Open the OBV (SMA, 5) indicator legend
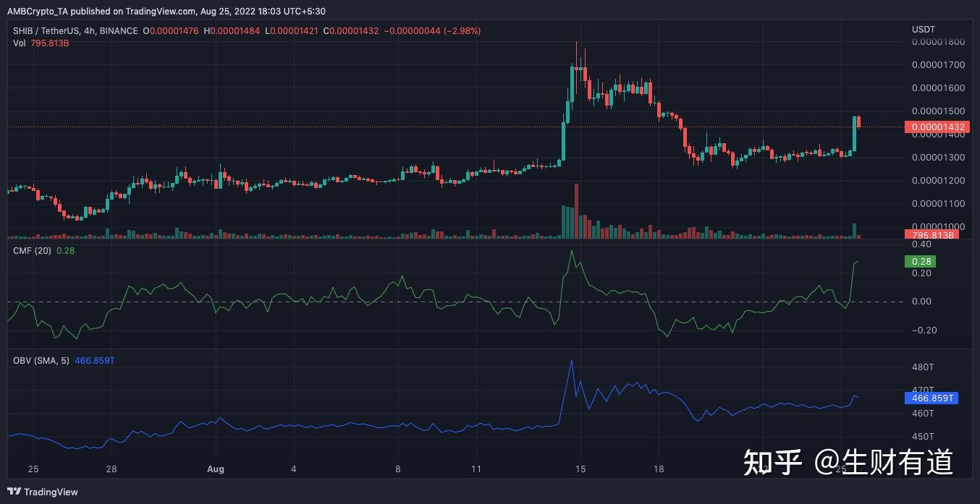Image resolution: width=980 pixels, height=504 pixels. [41, 360]
